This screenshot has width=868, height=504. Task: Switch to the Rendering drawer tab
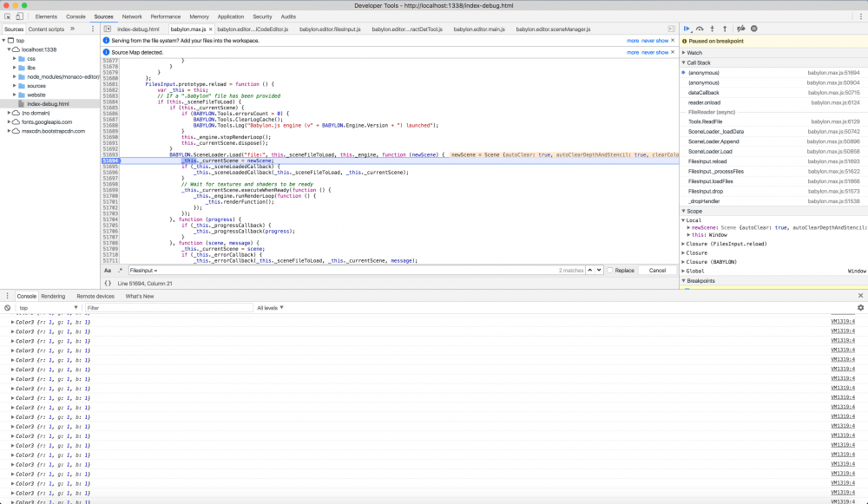point(53,296)
